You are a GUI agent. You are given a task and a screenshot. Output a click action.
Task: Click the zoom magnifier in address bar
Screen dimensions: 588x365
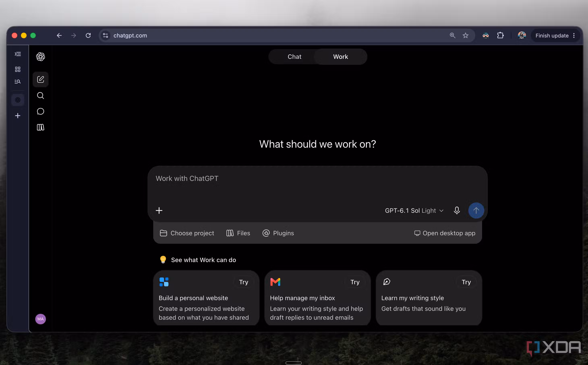452,35
